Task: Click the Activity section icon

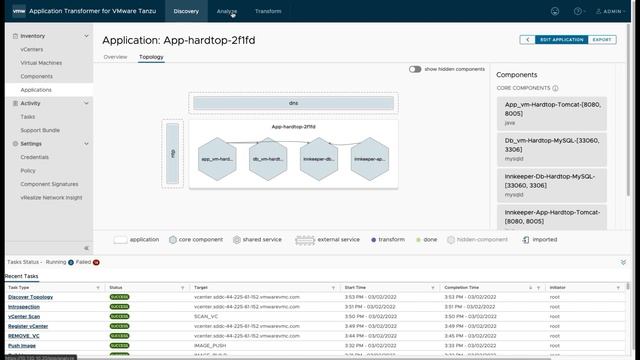Action: point(15,103)
